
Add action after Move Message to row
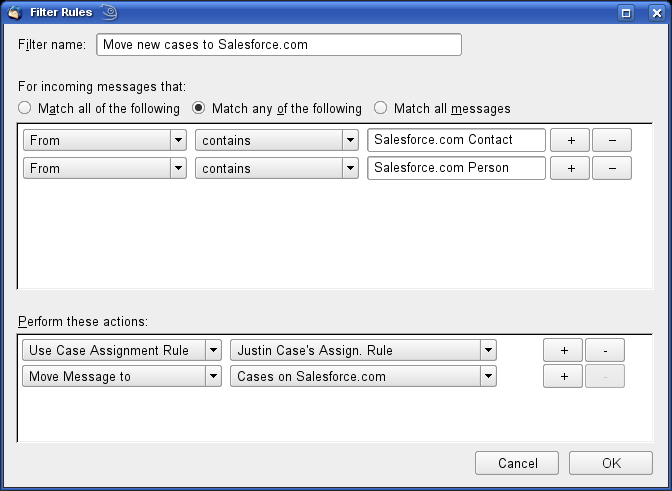[563, 376]
